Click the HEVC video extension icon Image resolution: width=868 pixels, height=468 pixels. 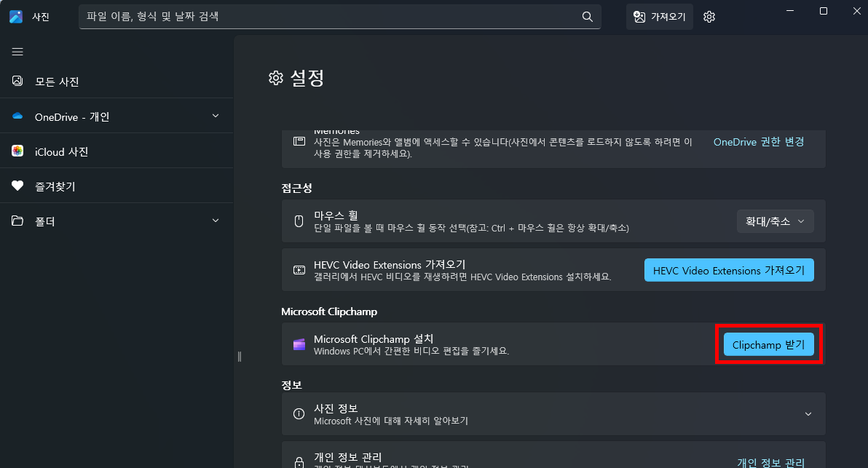click(x=299, y=270)
